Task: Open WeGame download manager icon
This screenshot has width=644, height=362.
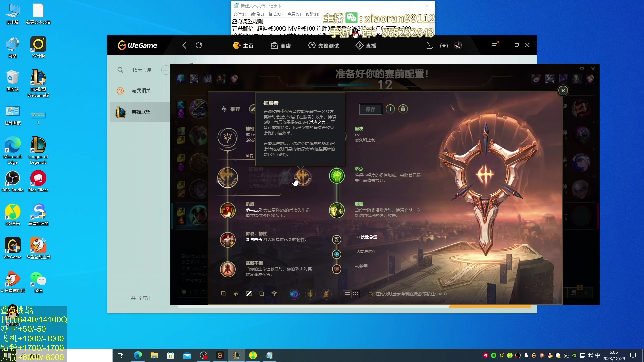Action: tap(444, 45)
